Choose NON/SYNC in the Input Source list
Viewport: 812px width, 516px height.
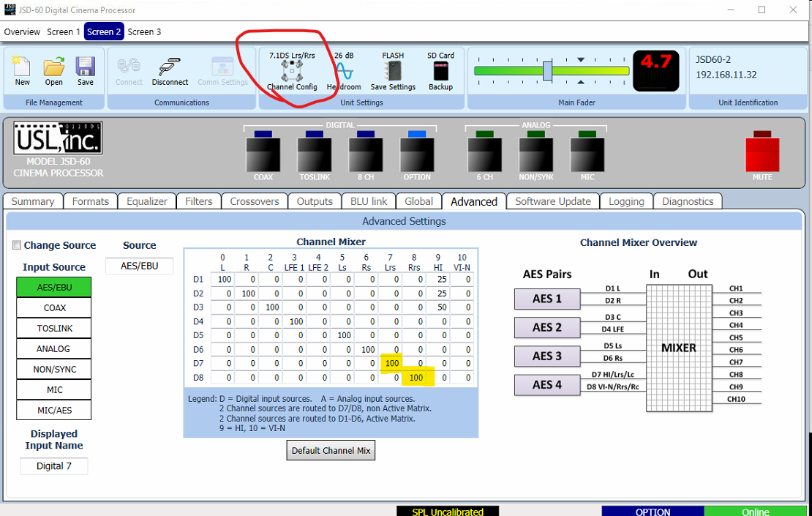coord(54,369)
